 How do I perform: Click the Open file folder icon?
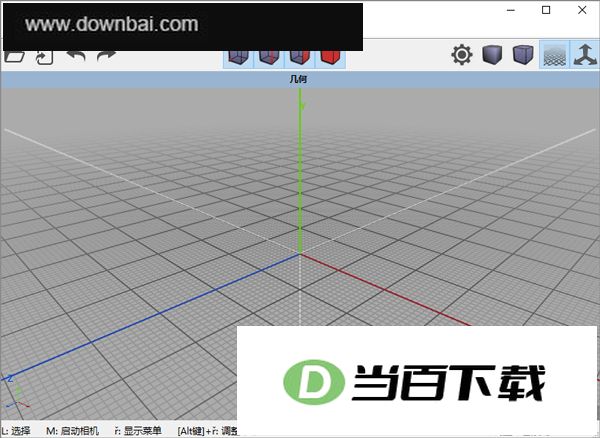coord(15,57)
